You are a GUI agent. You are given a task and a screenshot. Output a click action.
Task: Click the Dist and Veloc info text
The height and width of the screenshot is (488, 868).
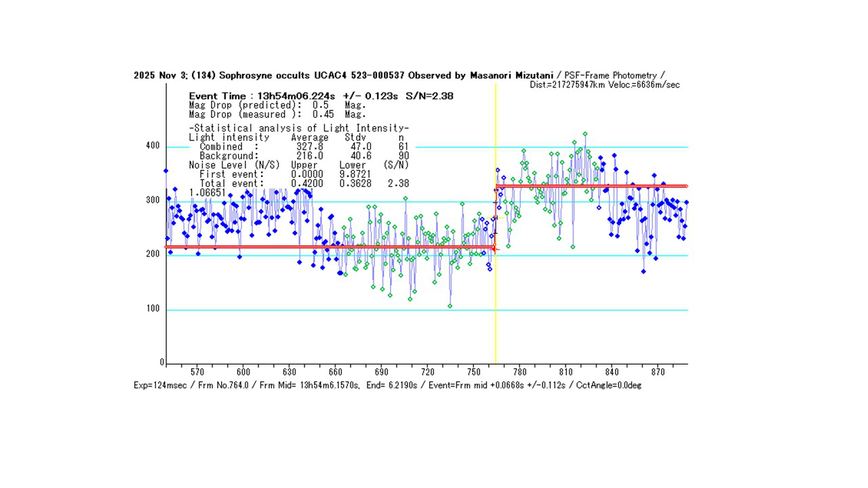tap(604, 85)
